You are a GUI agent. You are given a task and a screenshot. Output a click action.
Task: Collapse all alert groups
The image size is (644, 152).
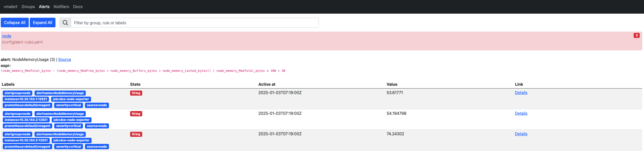pyautogui.click(x=15, y=23)
